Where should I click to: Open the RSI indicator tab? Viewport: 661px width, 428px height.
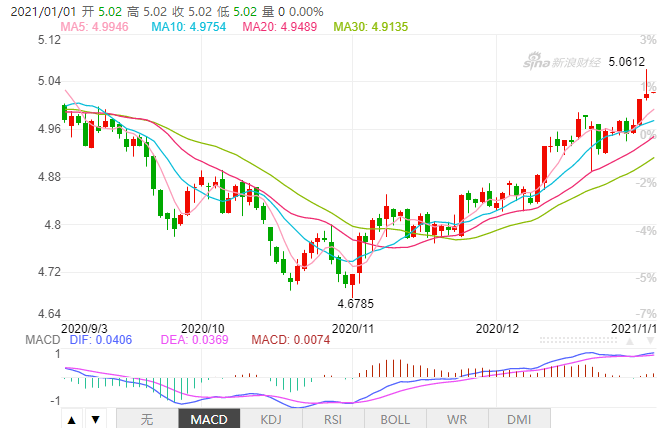333,419
